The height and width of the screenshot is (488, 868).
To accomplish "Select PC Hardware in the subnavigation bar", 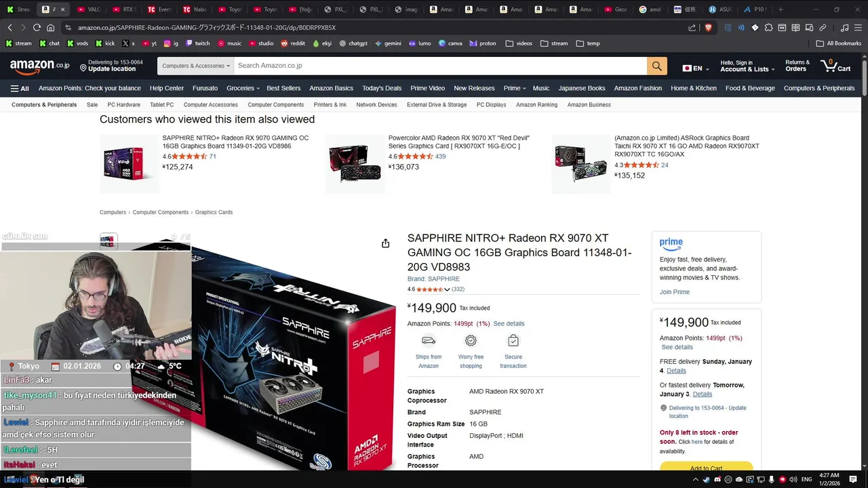I will pos(123,105).
